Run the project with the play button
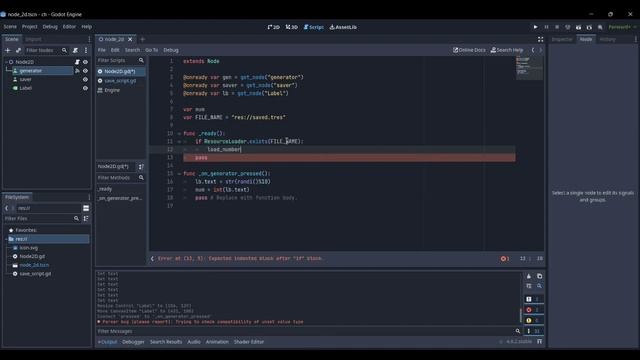Viewport: 640px width, 360px height. point(536,27)
